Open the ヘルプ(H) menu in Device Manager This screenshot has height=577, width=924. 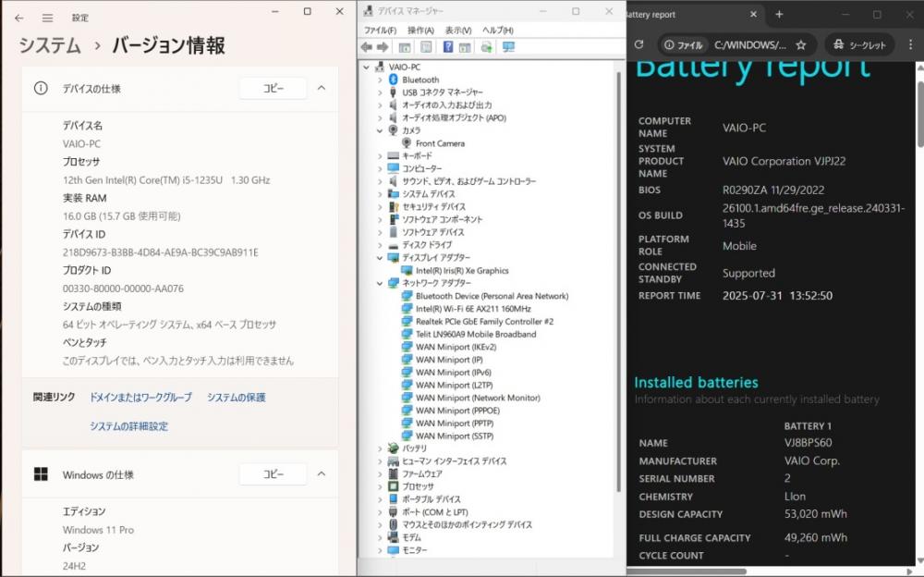click(x=498, y=31)
